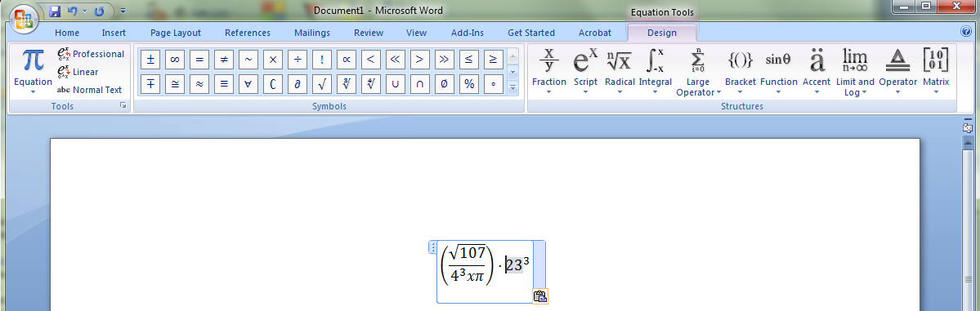Open the Function structure dropdown
This screenshot has width=980, height=311.
click(x=778, y=73)
